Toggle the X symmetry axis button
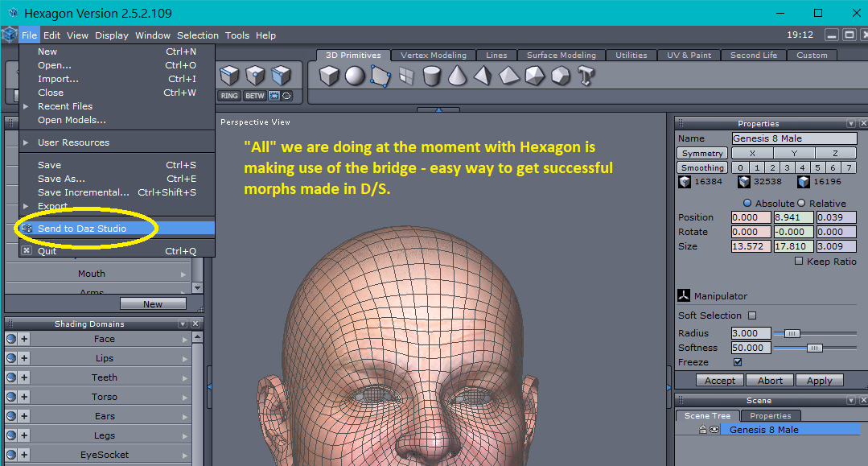 point(752,153)
